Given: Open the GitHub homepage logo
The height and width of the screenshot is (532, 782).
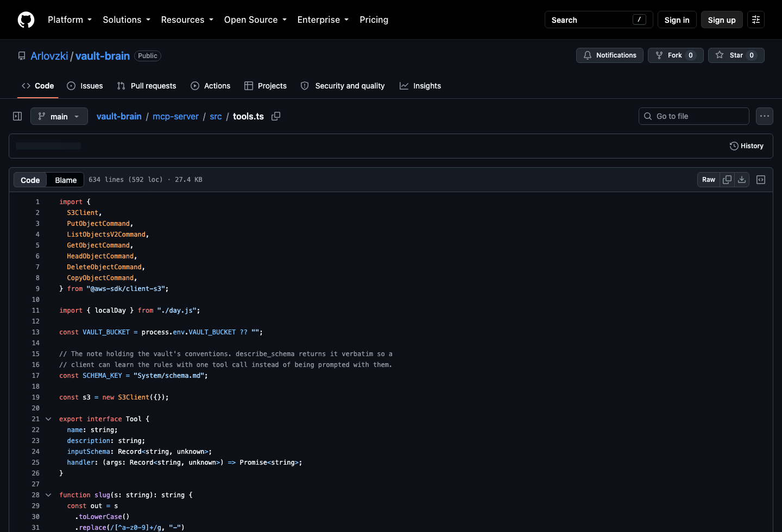Looking at the screenshot, I should [x=26, y=20].
